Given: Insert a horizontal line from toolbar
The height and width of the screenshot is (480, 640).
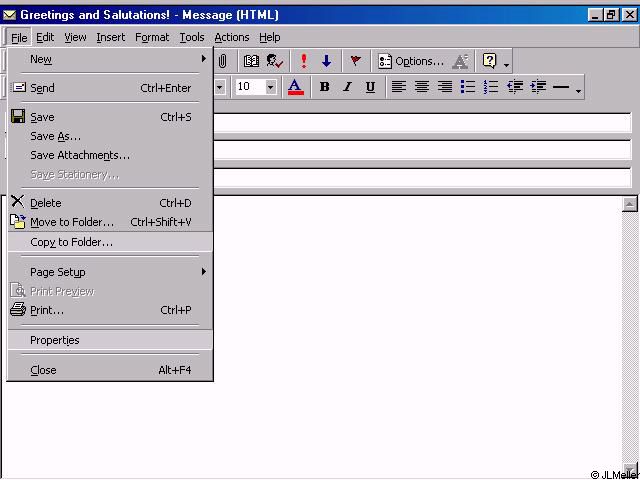Looking at the screenshot, I should (561, 87).
